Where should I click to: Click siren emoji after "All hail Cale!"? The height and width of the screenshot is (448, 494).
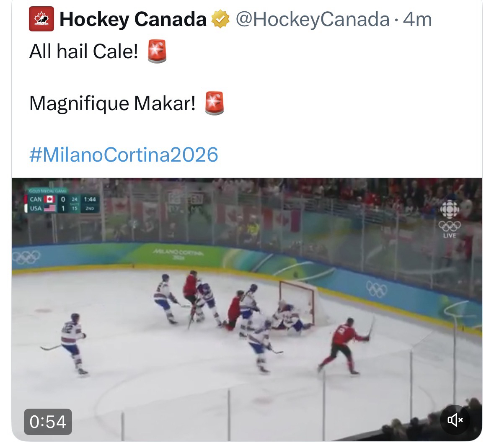tap(157, 52)
